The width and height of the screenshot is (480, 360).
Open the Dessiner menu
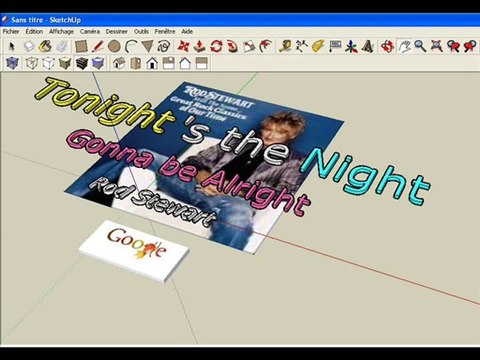117,31
